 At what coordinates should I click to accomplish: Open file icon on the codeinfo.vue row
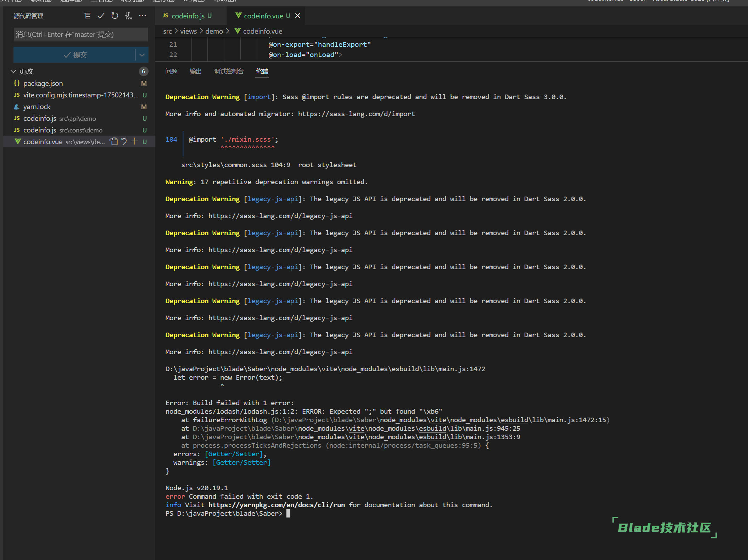(x=113, y=142)
